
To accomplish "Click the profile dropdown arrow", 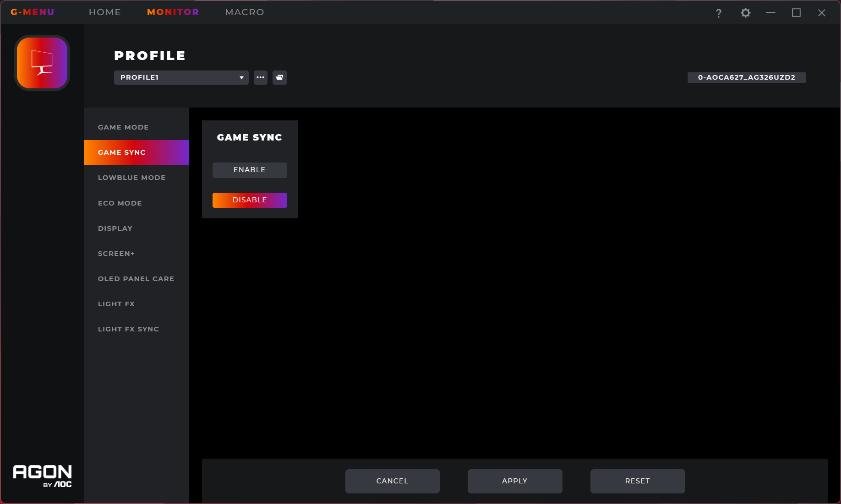I will [x=241, y=78].
